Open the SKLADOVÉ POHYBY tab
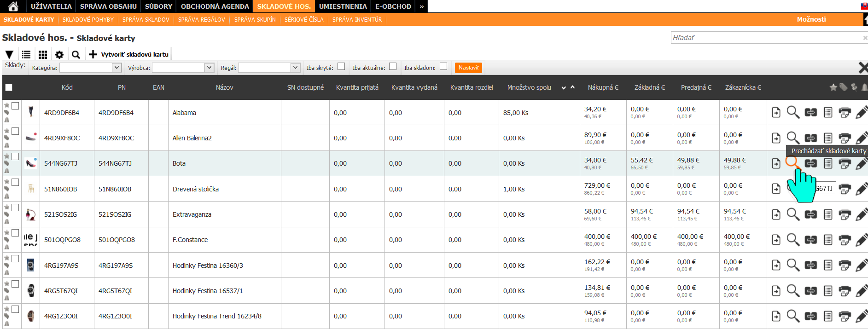 (88, 19)
